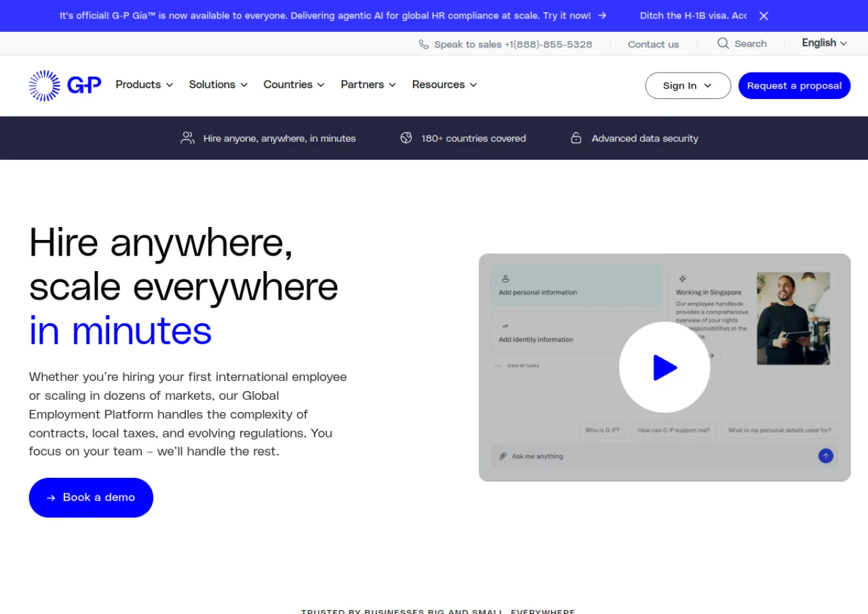Expand the Partners menu
This screenshot has width=868, height=614.
tap(368, 85)
